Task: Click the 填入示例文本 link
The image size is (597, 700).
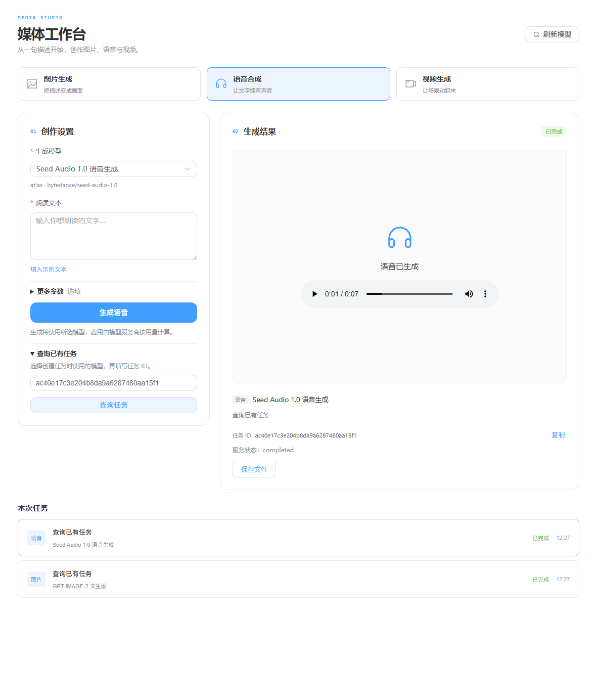Action: (x=49, y=270)
